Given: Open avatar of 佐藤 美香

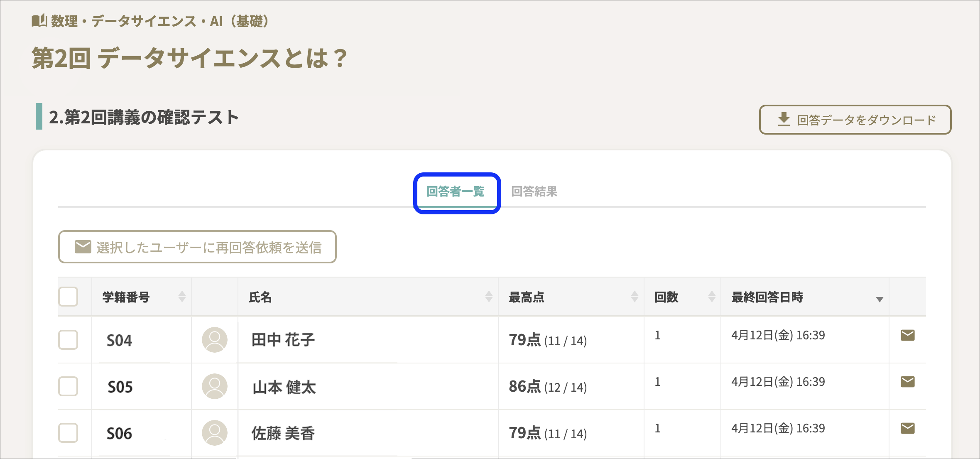Looking at the screenshot, I should click(215, 433).
